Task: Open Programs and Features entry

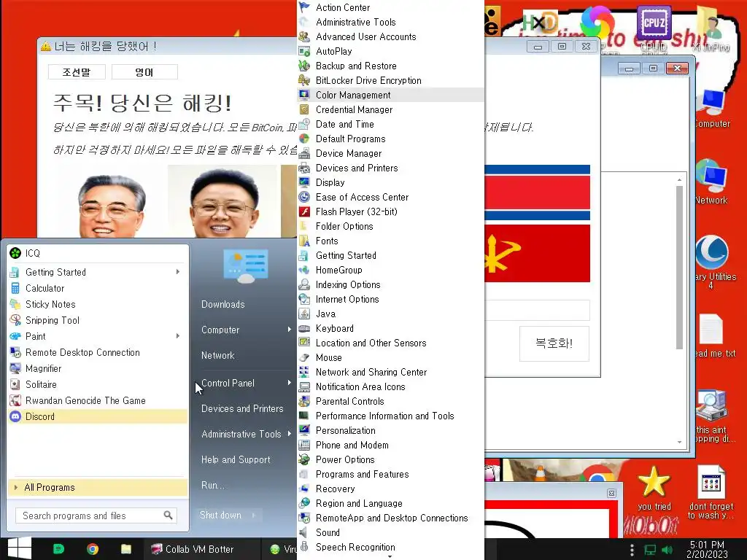Action: pos(391,474)
